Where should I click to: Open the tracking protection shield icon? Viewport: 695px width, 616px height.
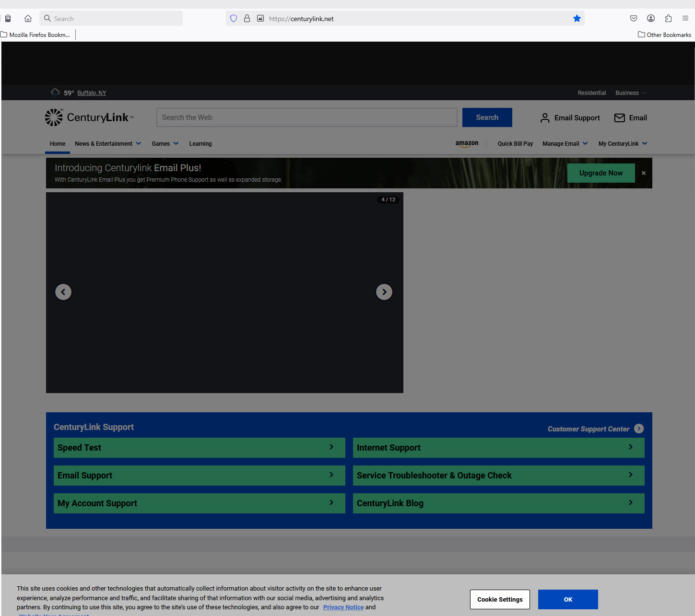coord(234,19)
